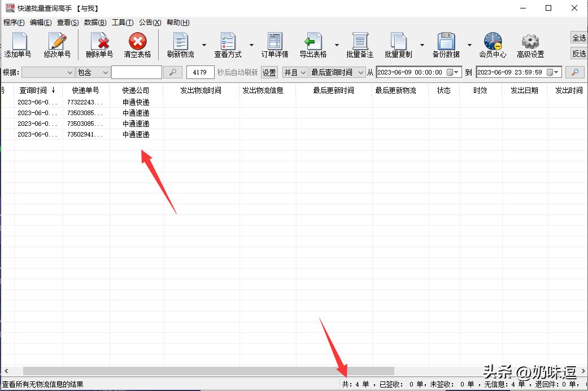Click the horizontal scrollbar thumb
The width and height of the screenshot is (588, 391).
[208, 371]
